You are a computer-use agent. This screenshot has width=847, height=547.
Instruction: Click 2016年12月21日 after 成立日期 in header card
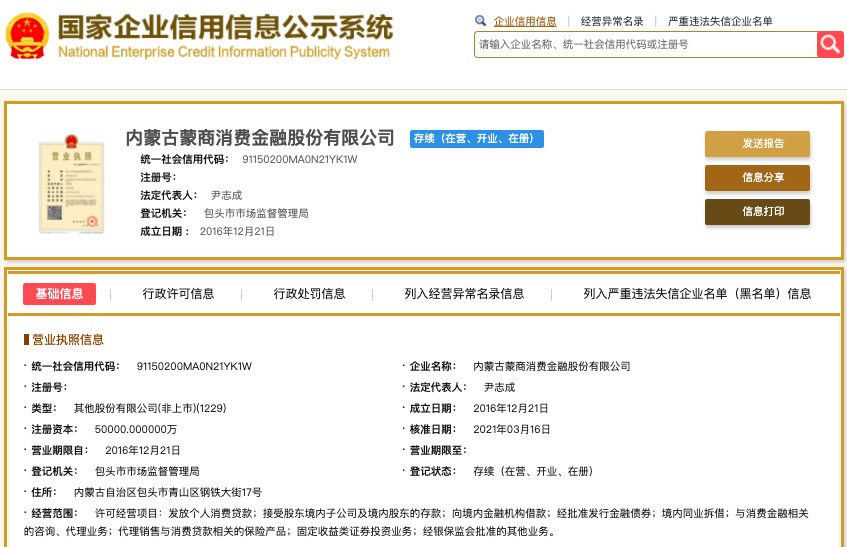click(x=237, y=232)
